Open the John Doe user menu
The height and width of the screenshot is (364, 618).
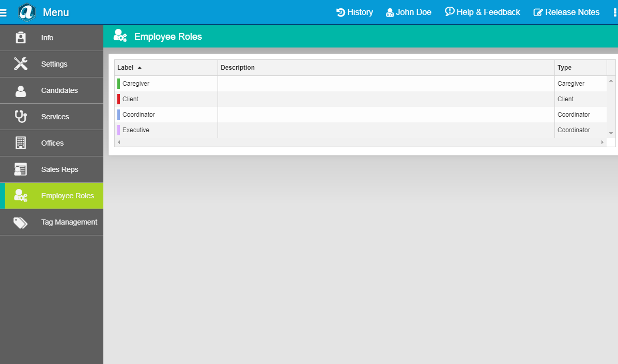click(408, 12)
